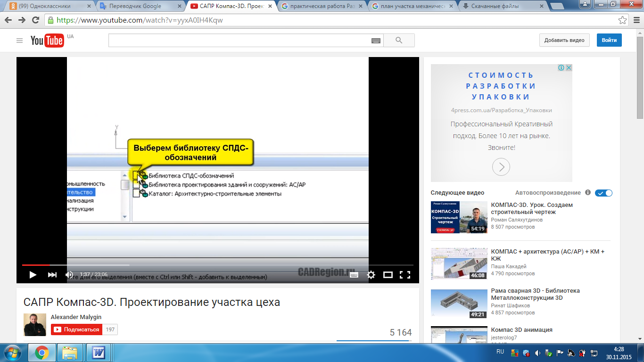Open the channel avatar of Alexander Malygin
644x362 pixels.
click(35, 325)
